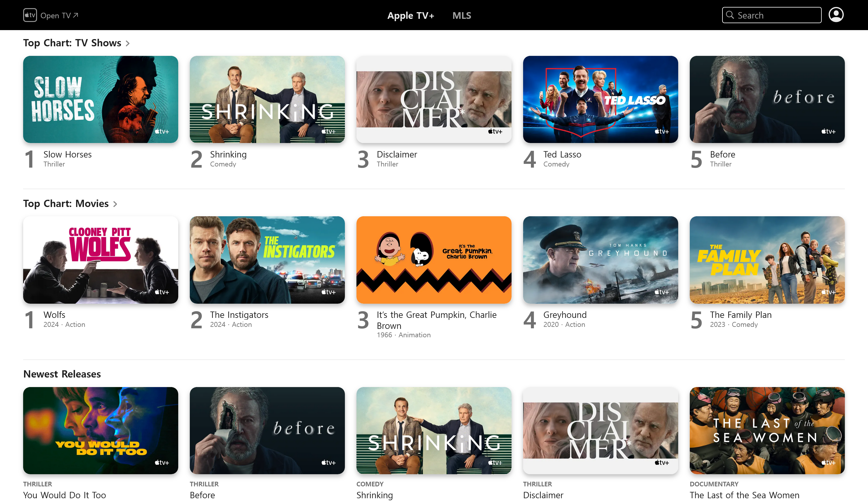Click the Greyhound movie poster

click(601, 259)
